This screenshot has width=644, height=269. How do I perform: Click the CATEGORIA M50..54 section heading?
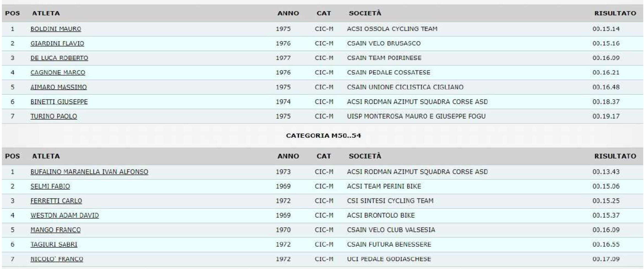(323, 136)
